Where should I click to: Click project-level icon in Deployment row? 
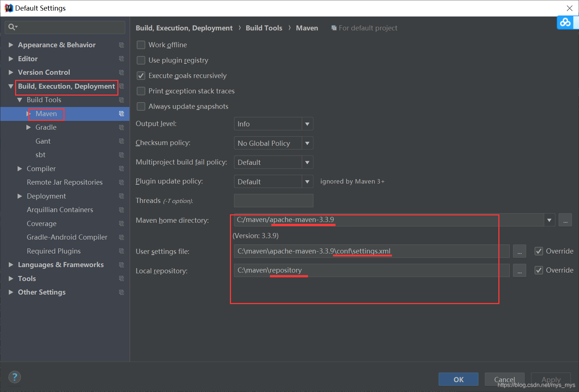122,196
